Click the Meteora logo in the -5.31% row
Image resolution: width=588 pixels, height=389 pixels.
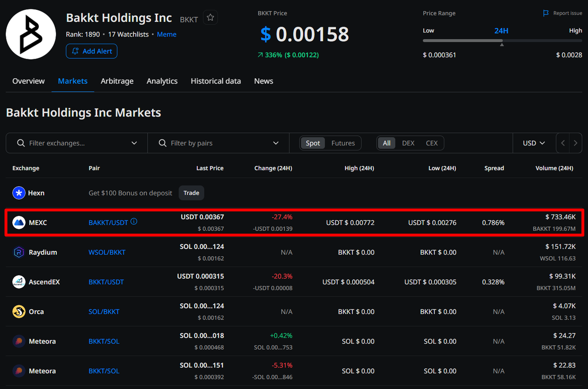(x=19, y=371)
